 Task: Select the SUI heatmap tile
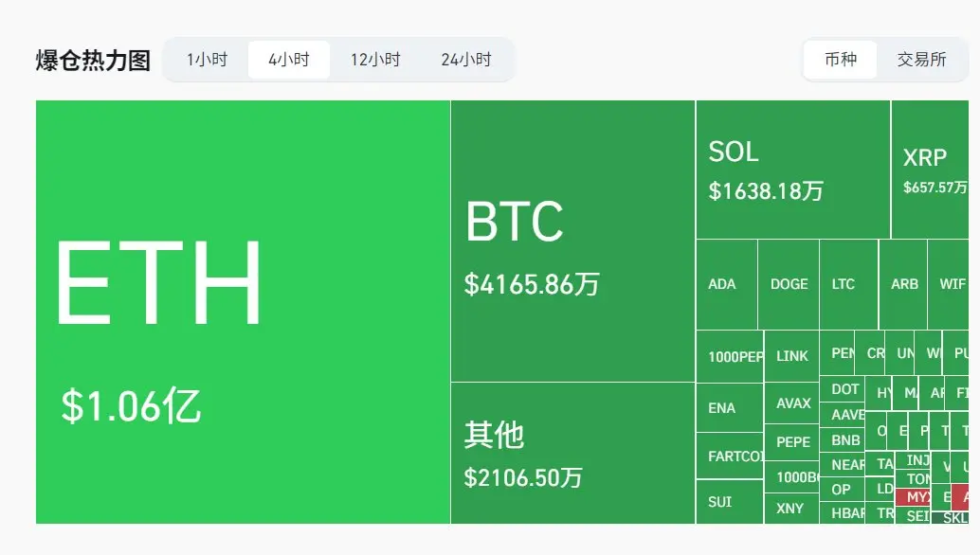(x=730, y=502)
